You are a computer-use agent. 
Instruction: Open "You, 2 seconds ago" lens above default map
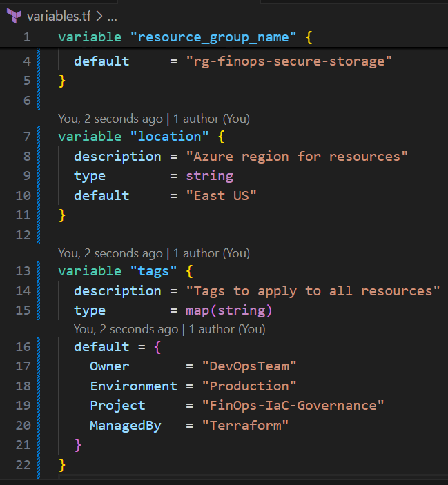[x=126, y=329]
